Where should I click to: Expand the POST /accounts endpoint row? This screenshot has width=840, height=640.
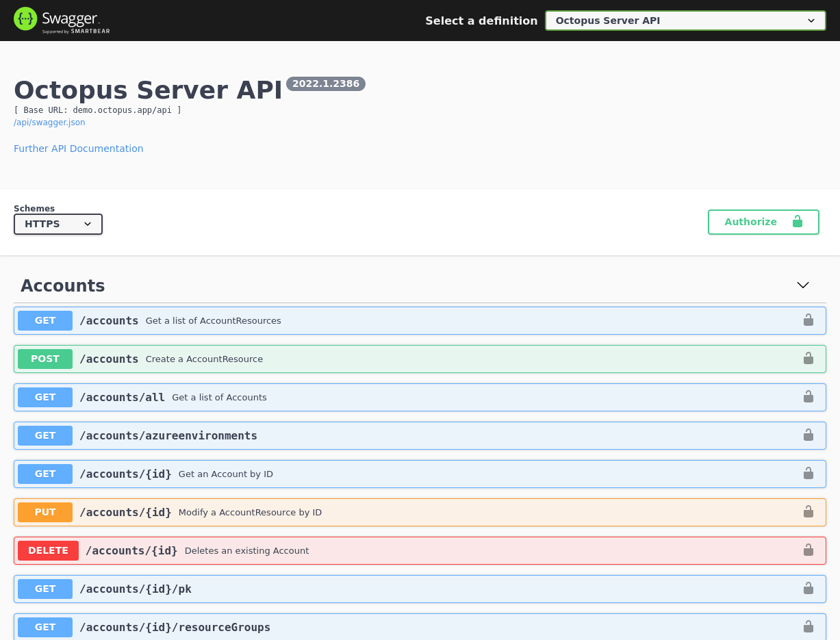411,358
